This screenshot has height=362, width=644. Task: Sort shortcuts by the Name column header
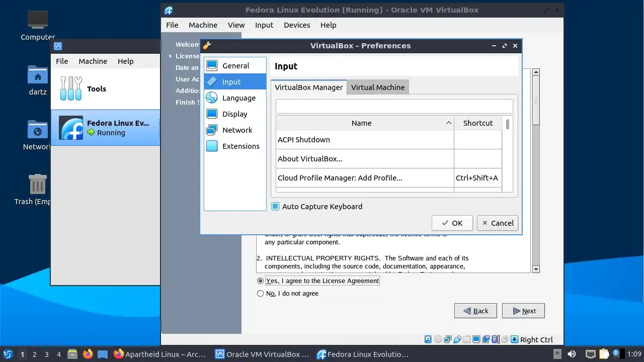[365, 123]
